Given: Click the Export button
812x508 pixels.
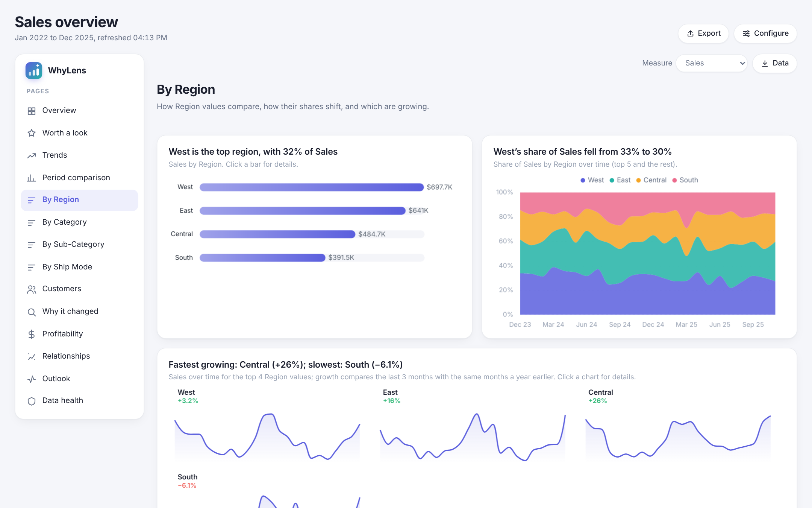Looking at the screenshot, I should click(x=703, y=33).
